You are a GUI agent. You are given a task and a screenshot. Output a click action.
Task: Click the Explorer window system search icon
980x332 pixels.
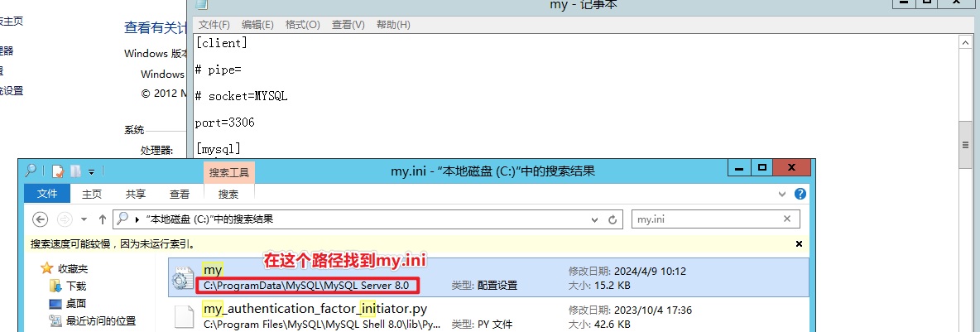tap(30, 171)
